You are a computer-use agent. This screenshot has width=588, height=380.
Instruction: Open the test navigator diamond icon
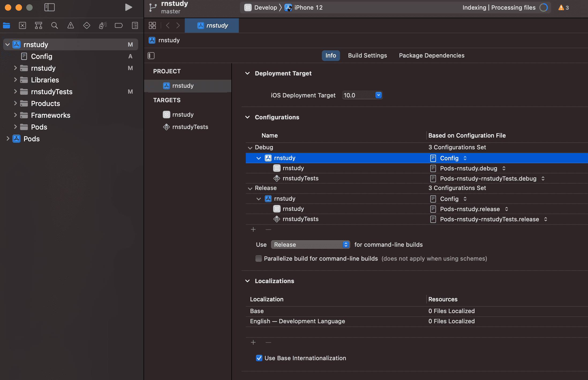tap(87, 25)
